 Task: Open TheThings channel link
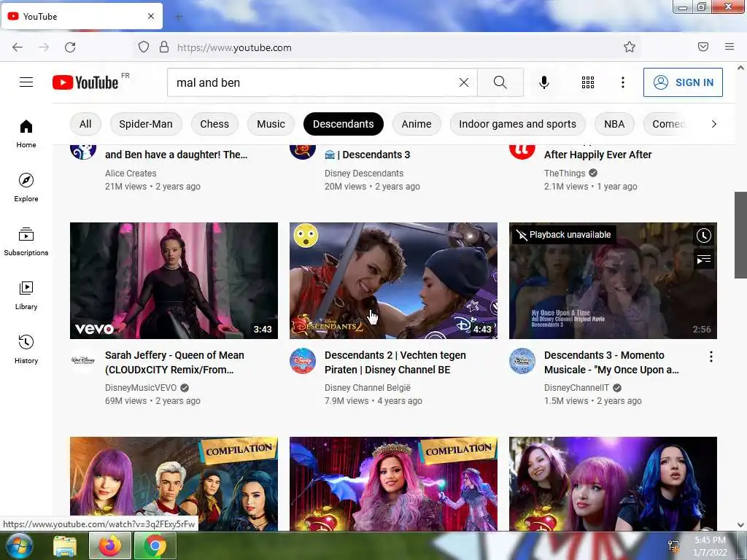565,174
